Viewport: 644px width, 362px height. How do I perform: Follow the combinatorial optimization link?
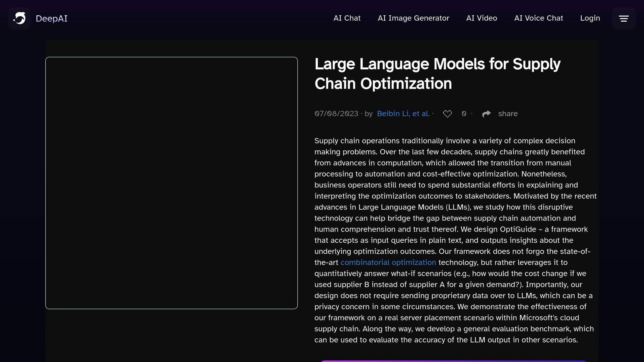pos(388,262)
